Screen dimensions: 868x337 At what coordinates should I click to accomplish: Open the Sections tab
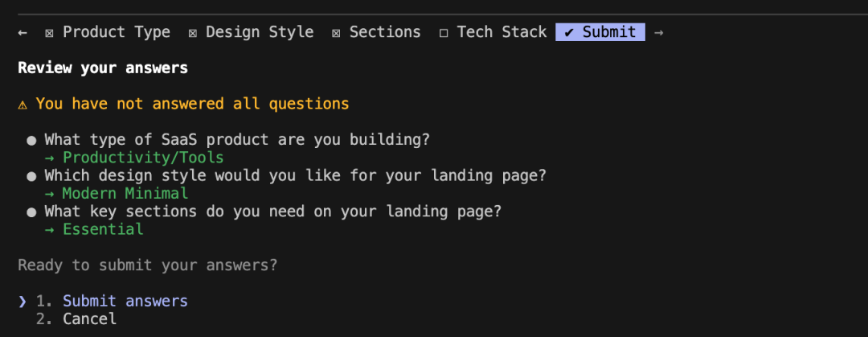[384, 32]
